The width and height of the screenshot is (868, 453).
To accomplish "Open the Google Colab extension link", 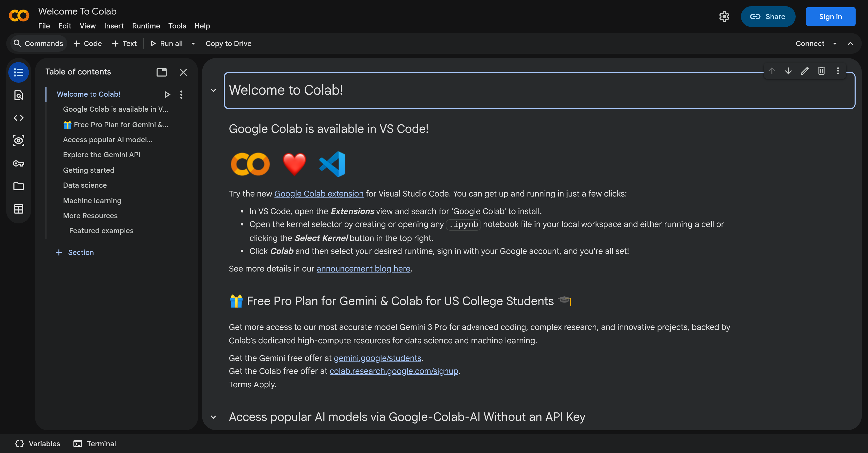I will point(319,194).
